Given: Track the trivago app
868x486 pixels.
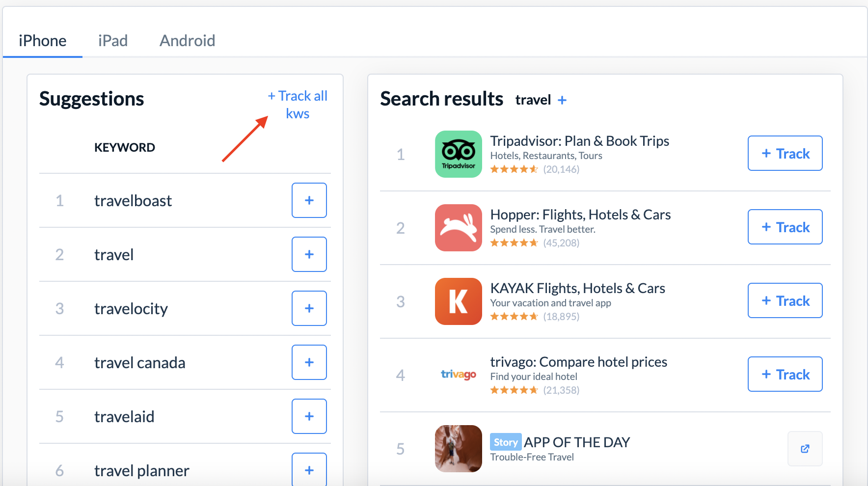Looking at the screenshot, I should click(x=785, y=374).
